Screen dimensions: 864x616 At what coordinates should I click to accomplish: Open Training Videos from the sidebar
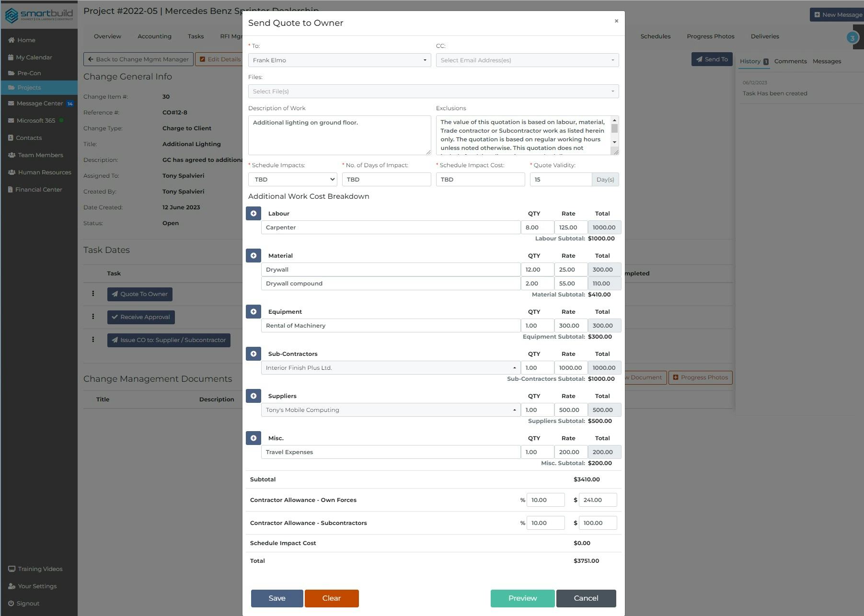coord(39,569)
